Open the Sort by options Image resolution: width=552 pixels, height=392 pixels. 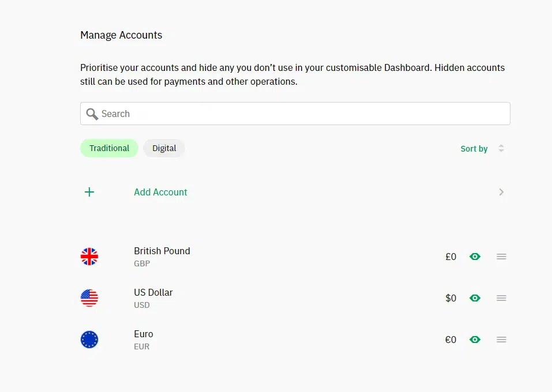click(474, 149)
